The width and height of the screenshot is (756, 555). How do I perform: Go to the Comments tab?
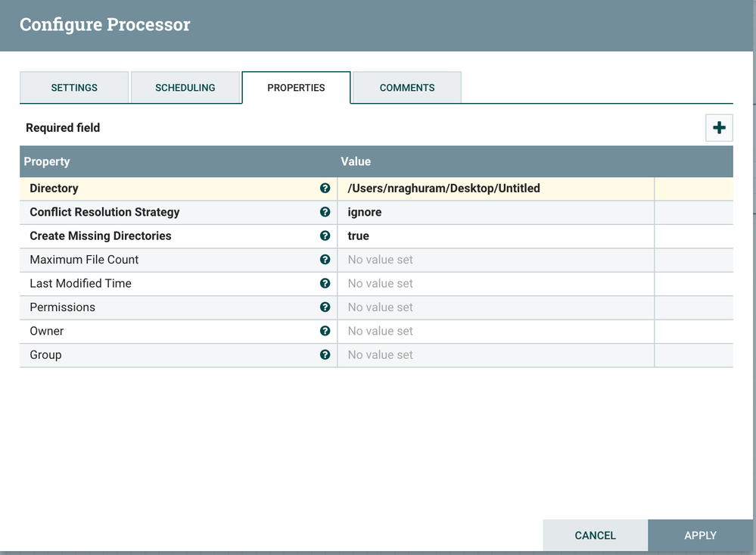pyautogui.click(x=407, y=88)
